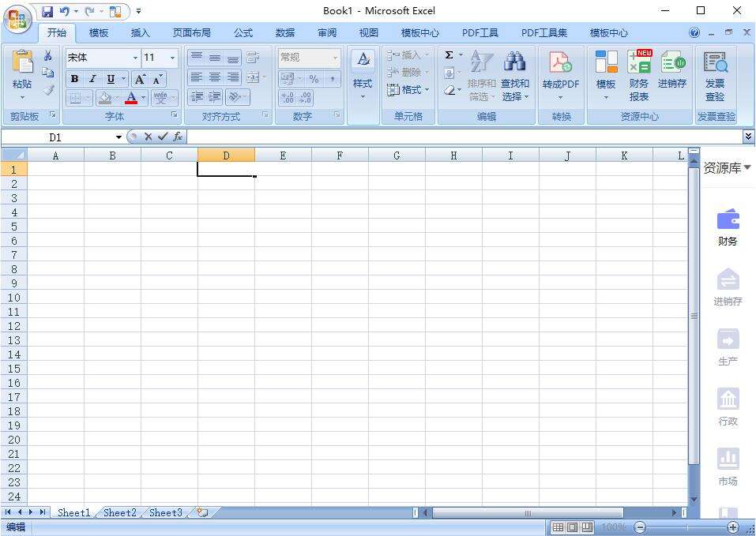
Task: Cut selection with the scissors icon
Action: [47, 56]
